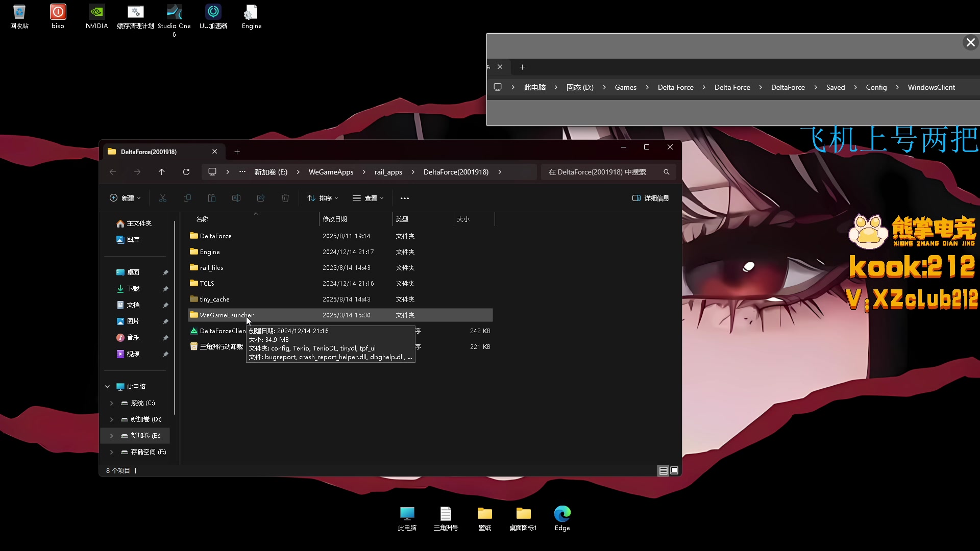The image size is (980, 551).
Task: Select the TCLS folder
Action: pyautogui.click(x=340, y=283)
